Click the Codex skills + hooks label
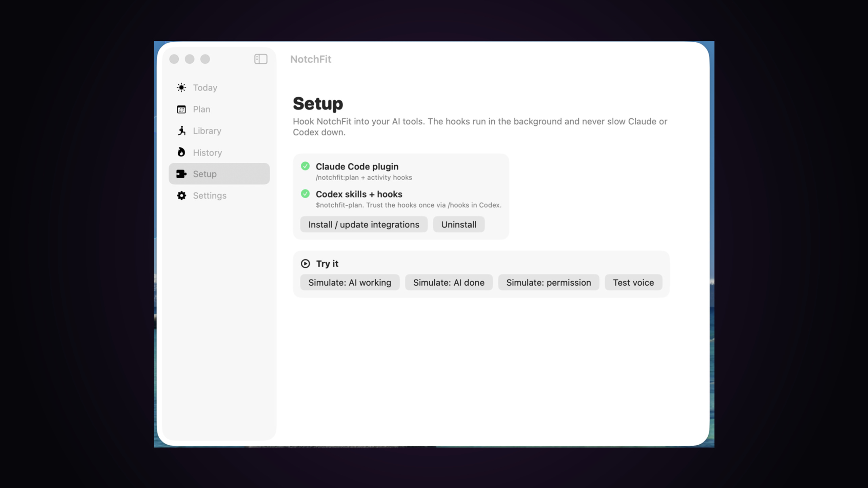This screenshot has height=488, width=868. tap(359, 194)
